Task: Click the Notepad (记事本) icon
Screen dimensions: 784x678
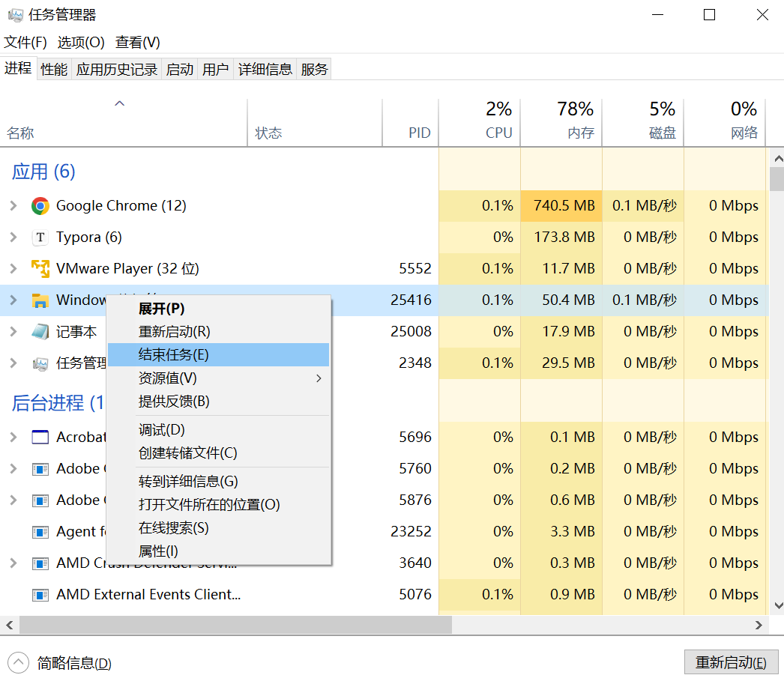Action: [x=40, y=332]
